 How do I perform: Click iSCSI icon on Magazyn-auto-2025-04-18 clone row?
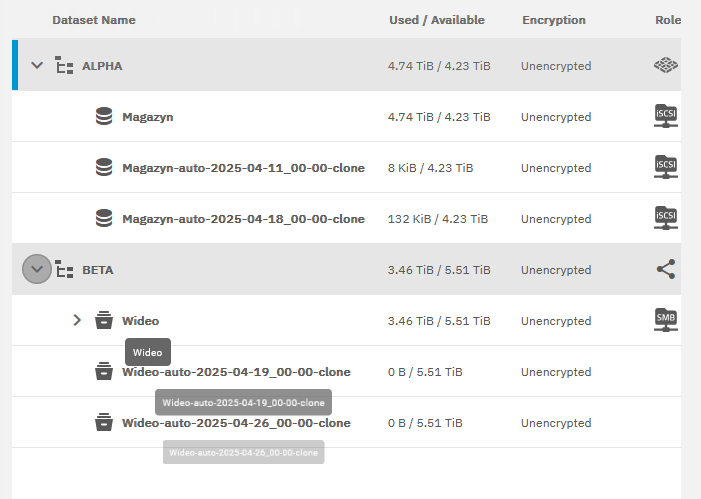pos(666,218)
